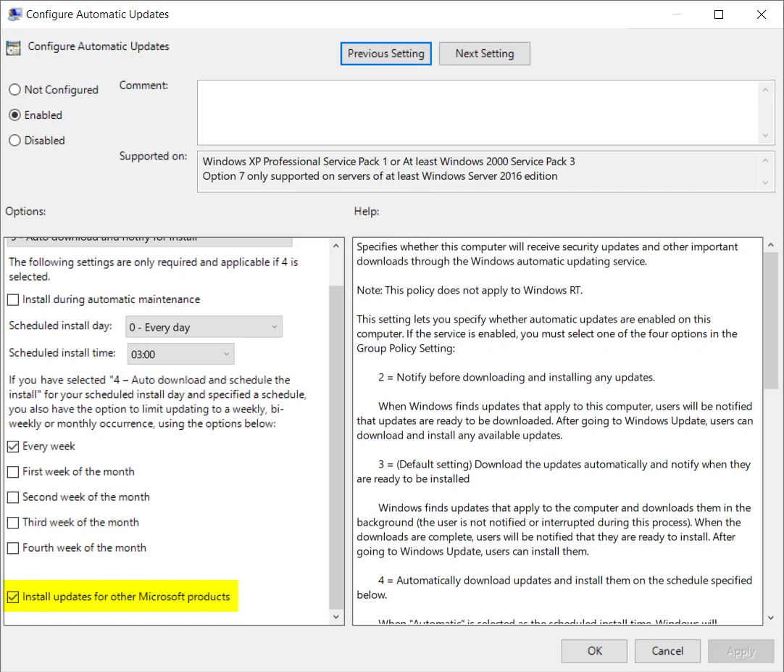The image size is (784, 672).
Task: Click the Supported on box scroll up arrow
Action: 765,161
